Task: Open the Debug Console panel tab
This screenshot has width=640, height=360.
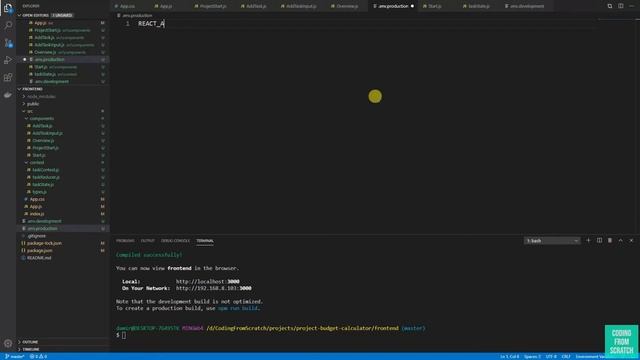Action: pyautogui.click(x=175, y=241)
